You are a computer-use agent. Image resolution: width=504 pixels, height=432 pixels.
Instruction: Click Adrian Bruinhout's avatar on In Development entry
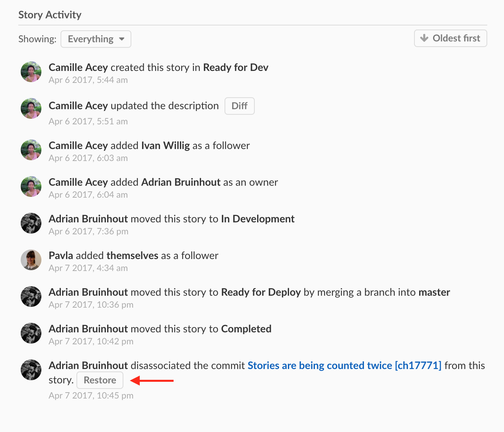pos(31,223)
